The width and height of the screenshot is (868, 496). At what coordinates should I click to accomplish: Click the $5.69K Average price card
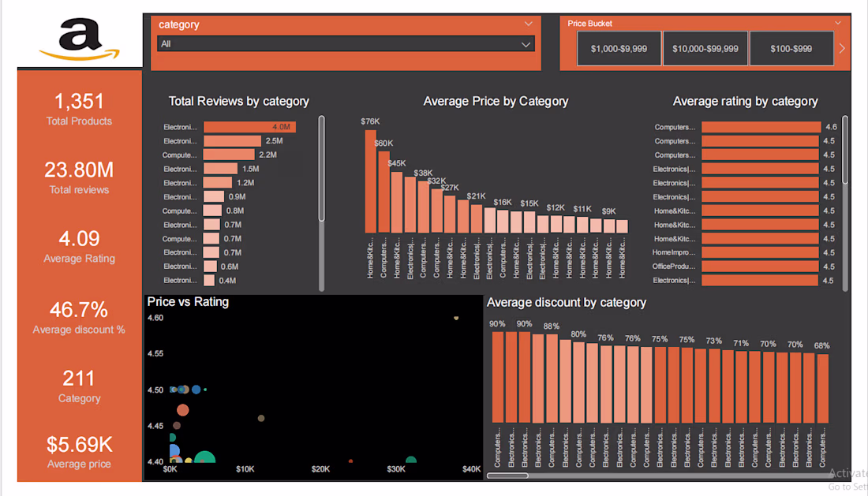pos(79,453)
